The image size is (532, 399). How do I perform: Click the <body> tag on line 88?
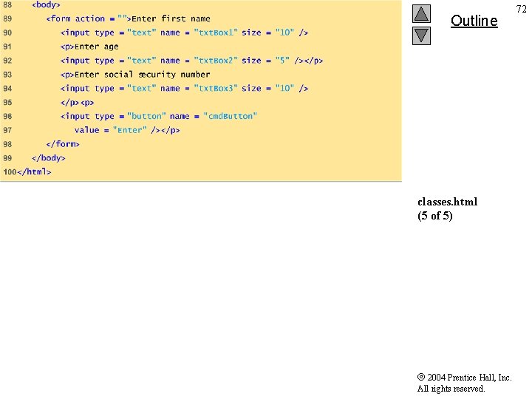point(46,4)
